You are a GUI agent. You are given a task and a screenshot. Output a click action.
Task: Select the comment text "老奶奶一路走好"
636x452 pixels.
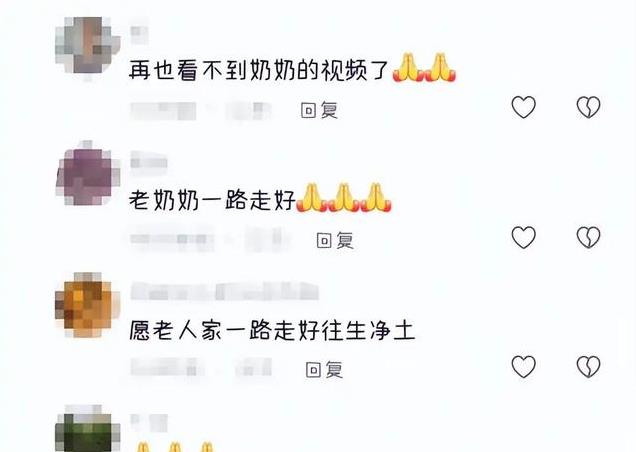212,200
